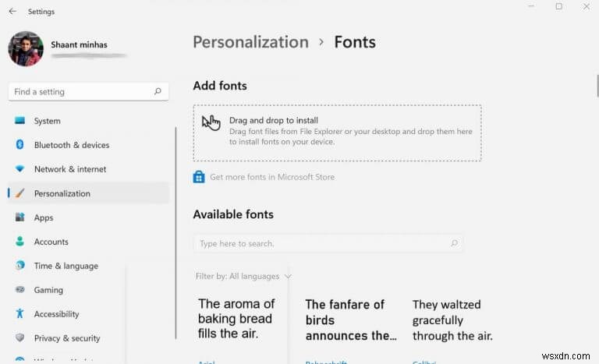Expand the Filter by: All languages dropdown

click(x=243, y=276)
